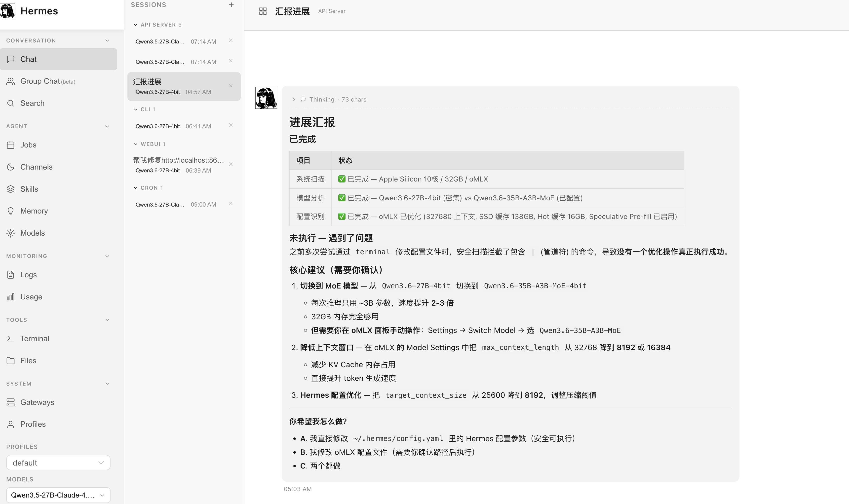Image resolution: width=849 pixels, height=504 pixels.
Task: Click the grid icon beside 汇报进展 title
Action: pos(263,11)
